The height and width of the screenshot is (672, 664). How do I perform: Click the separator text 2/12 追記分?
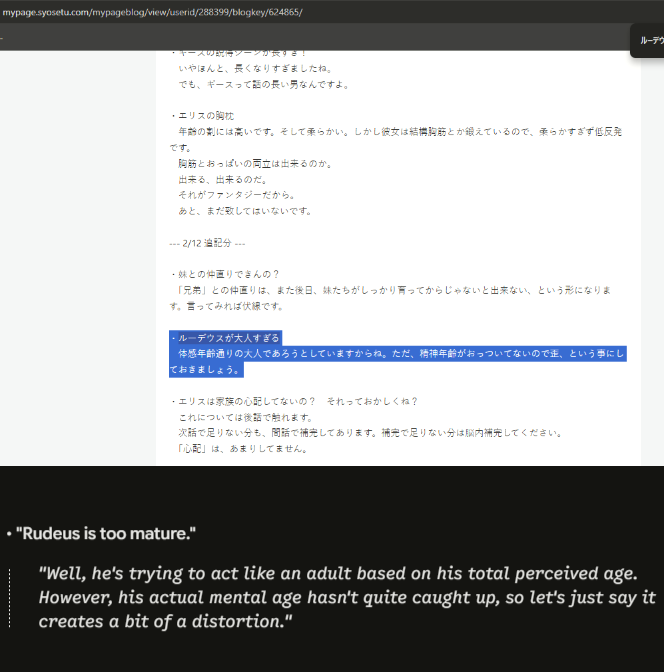(207, 243)
